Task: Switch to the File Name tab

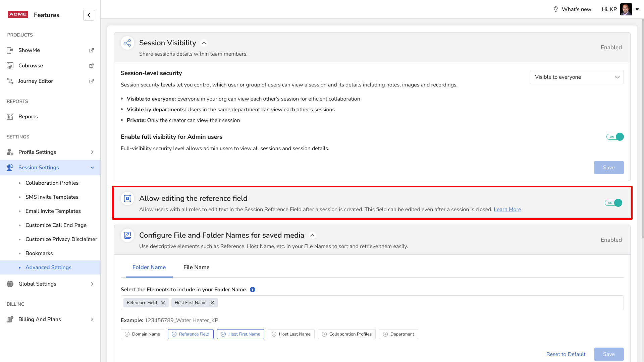Action: click(x=196, y=267)
